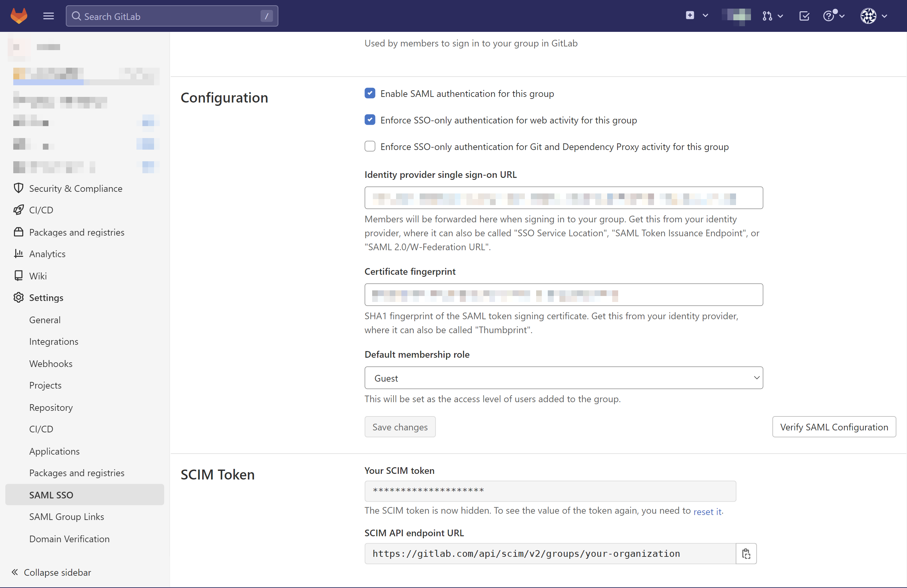Click Save changes button
The width and height of the screenshot is (907, 588).
[400, 427]
